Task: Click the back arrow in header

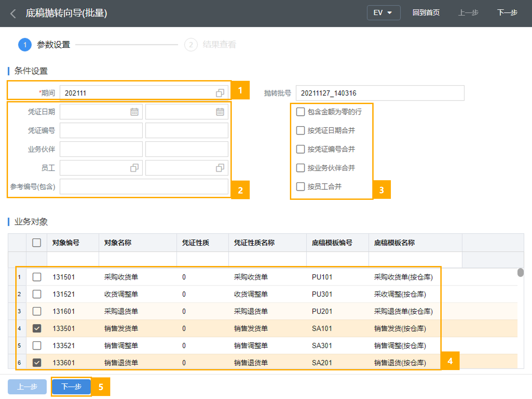Action: (x=13, y=14)
